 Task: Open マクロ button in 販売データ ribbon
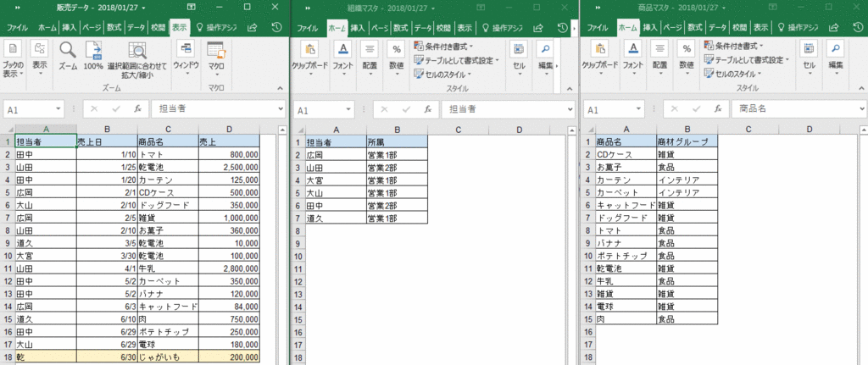click(216, 58)
